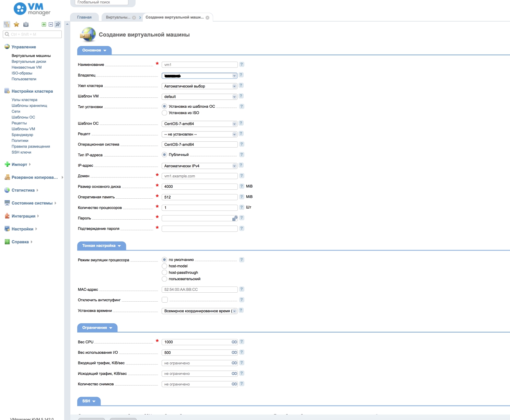Toggle the pin menu icon
This screenshot has width=510, height=420.
pyautogui.click(x=58, y=24)
